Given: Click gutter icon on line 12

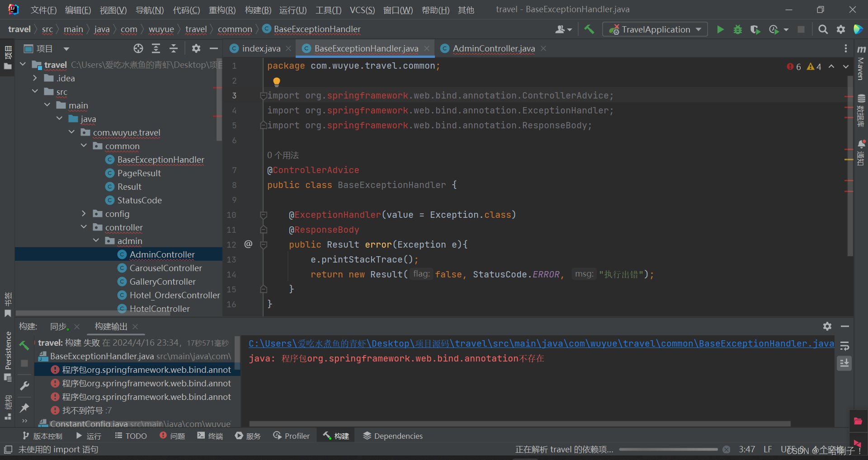Looking at the screenshot, I should pos(248,244).
